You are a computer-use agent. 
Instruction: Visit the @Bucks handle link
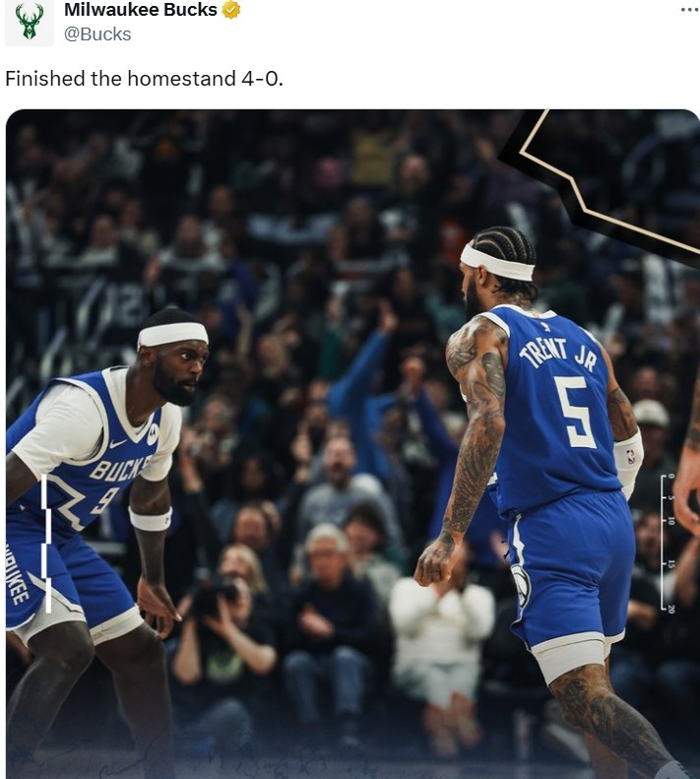[97, 34]
